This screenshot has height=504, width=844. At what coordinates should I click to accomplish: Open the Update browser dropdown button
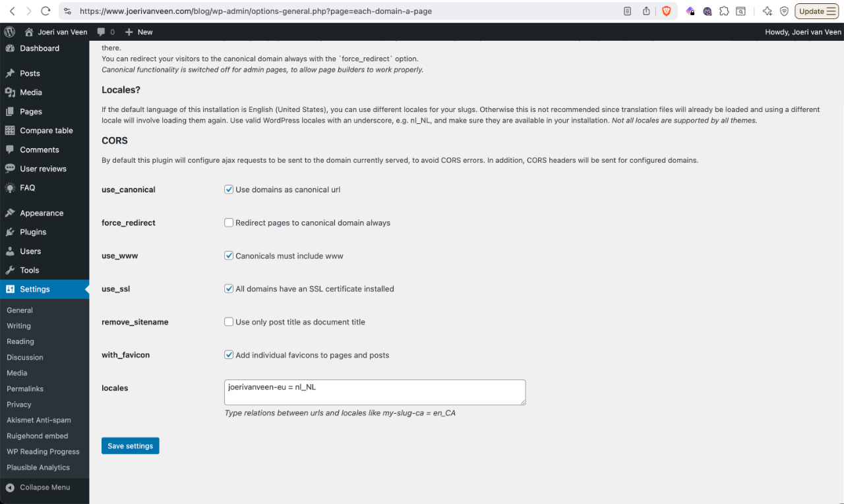[x=816, y=11]
